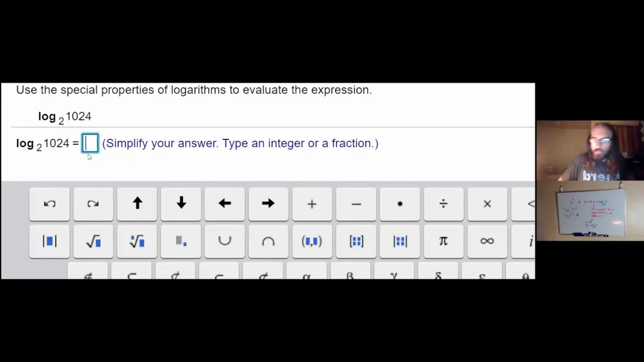
Task: Insert absolute value template
Action: pos(49,242)
